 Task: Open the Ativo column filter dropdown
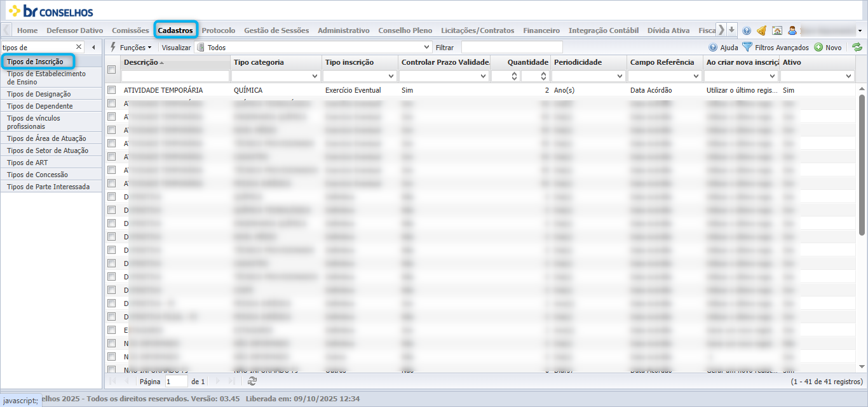click(849, 76)
